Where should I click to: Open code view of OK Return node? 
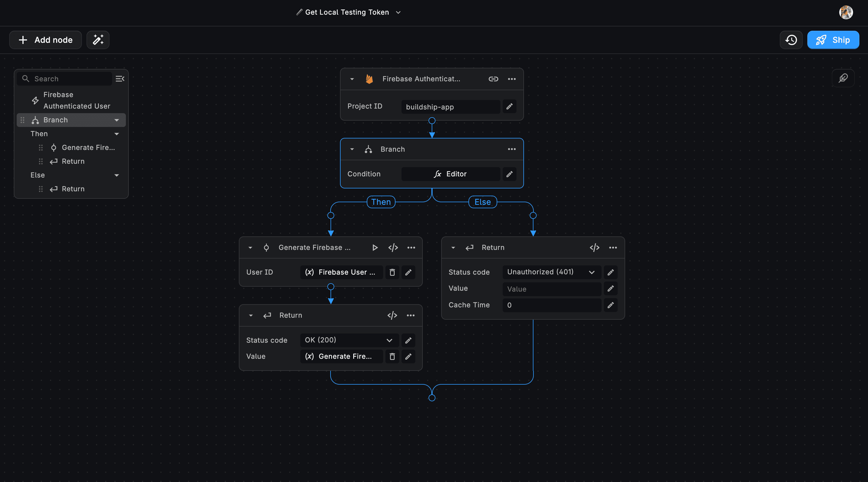click(x=392, y=316)
